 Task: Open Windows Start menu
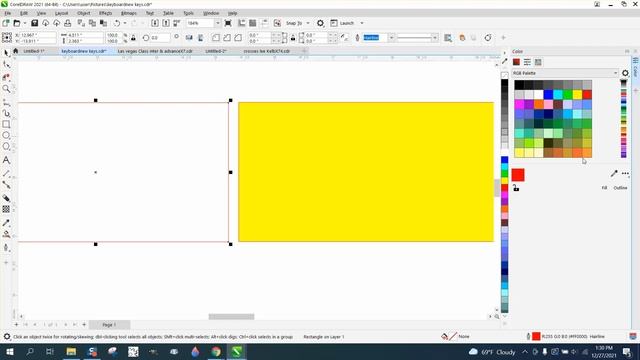(x=9, y=352)
